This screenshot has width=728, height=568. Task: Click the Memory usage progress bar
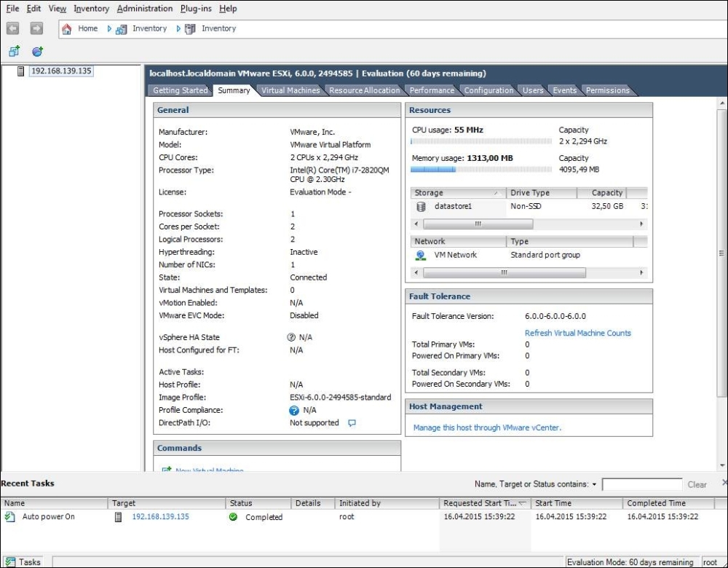coord(481,170)
